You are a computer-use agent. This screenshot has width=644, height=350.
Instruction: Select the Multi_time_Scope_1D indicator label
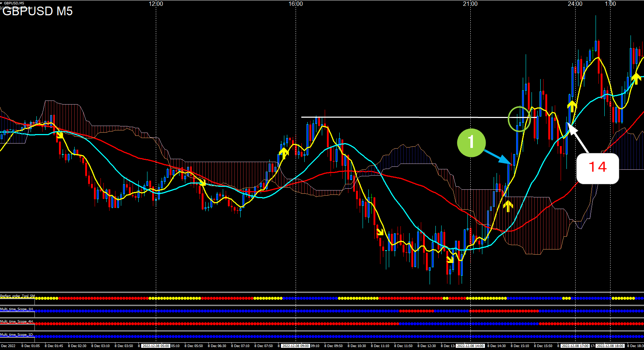coord(16,334)
